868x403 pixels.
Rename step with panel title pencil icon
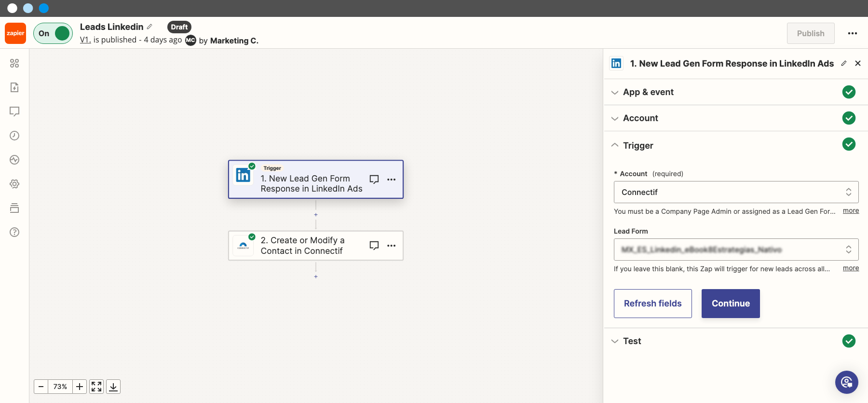844,63
